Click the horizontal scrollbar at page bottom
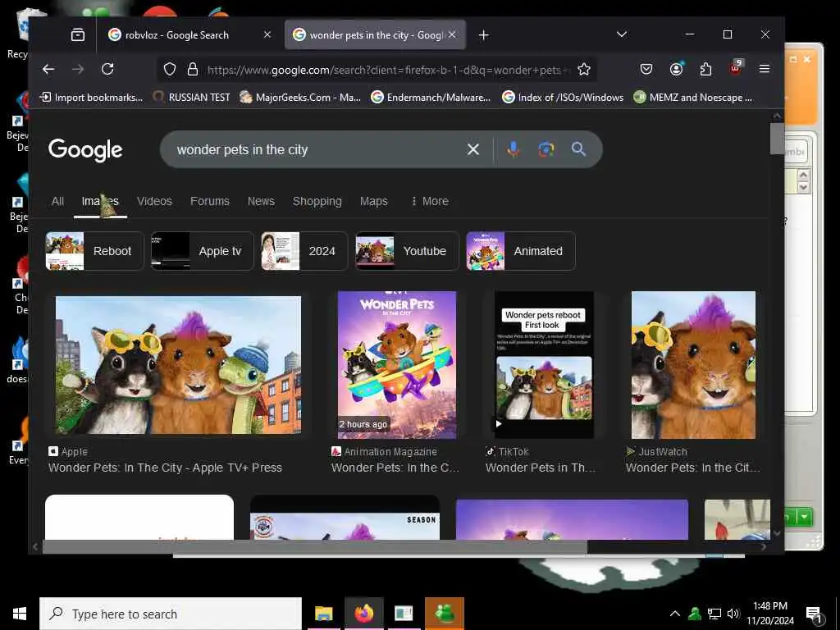This screenshot has height=630, width=840. point(314,546)
